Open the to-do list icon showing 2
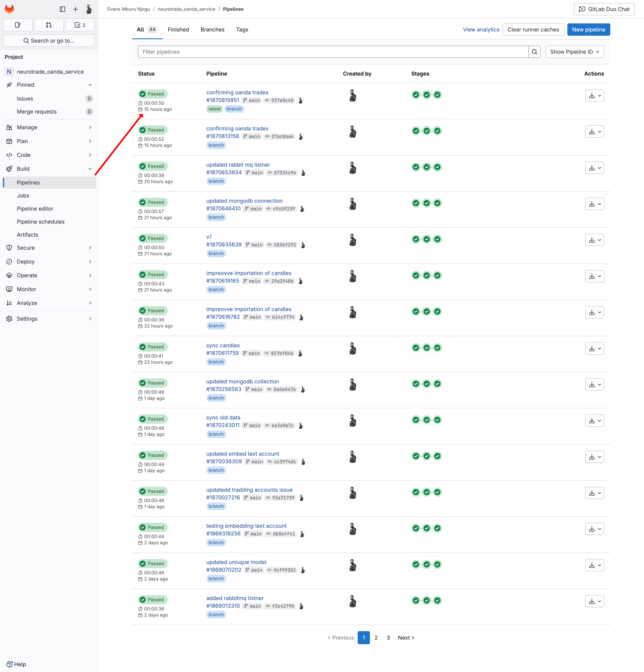Viewport: 644px width, 672px height. coord(80,25)
